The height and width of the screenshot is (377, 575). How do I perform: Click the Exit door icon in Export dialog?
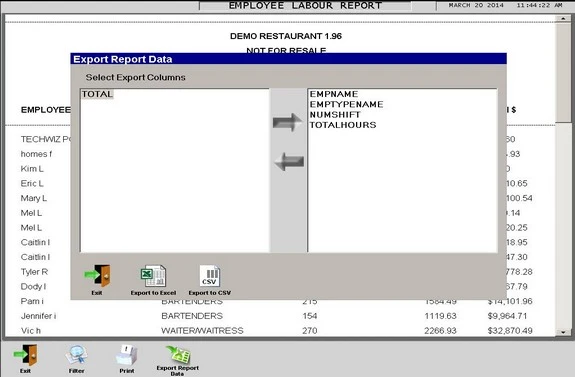[97, 276]
